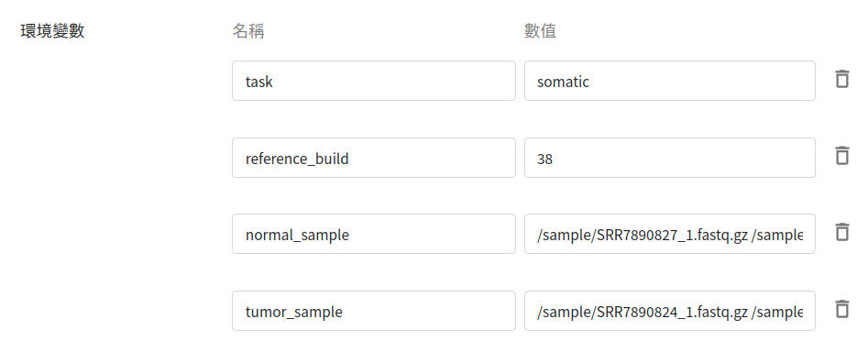The width and height of the screenshot is (868, 352).
Task: Select the tumor_sample name input
Action: pos(374,311)
